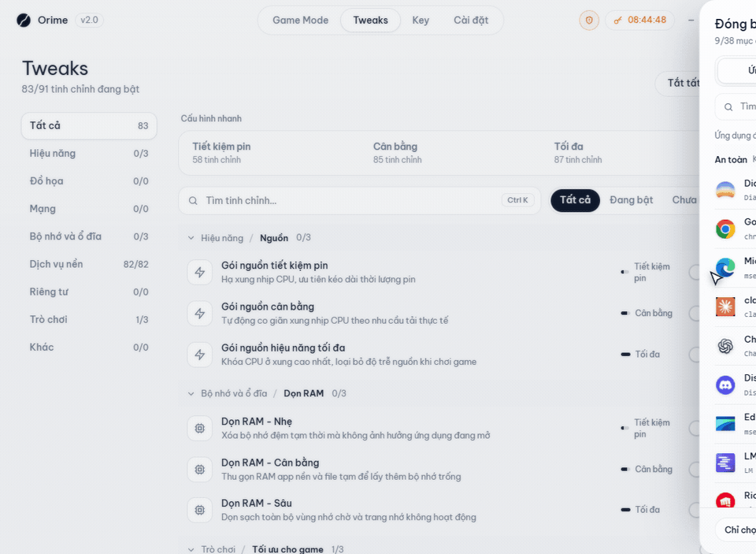Image resolution: width=756 pixels, height=554 pixels.
Task: Click the search icon in the side panel
Action: 728,107
